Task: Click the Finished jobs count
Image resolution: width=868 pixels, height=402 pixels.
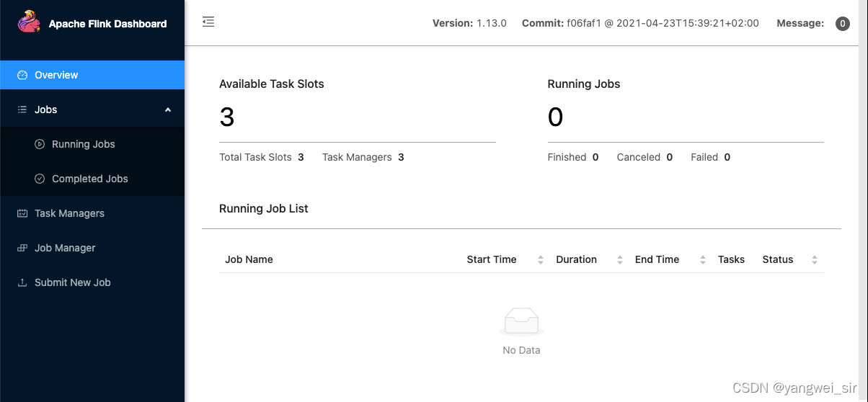Action: pos(595,157)
